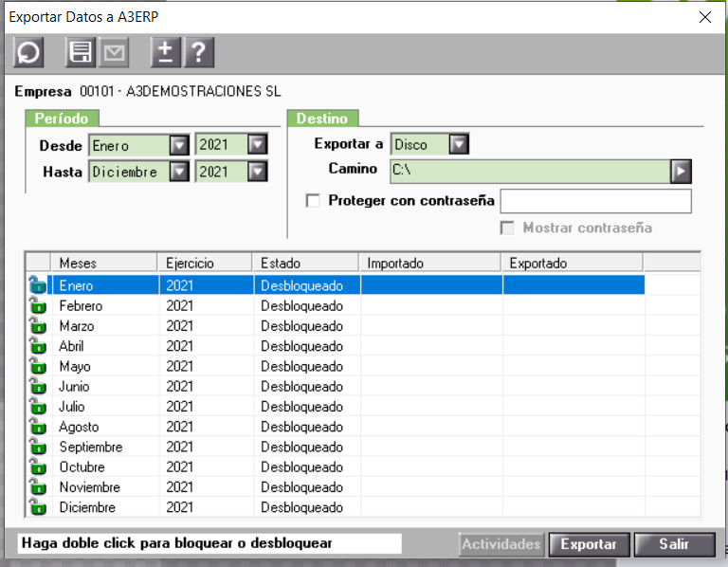Open the Exportar a dropdown arrow

[x=459, y=144]
